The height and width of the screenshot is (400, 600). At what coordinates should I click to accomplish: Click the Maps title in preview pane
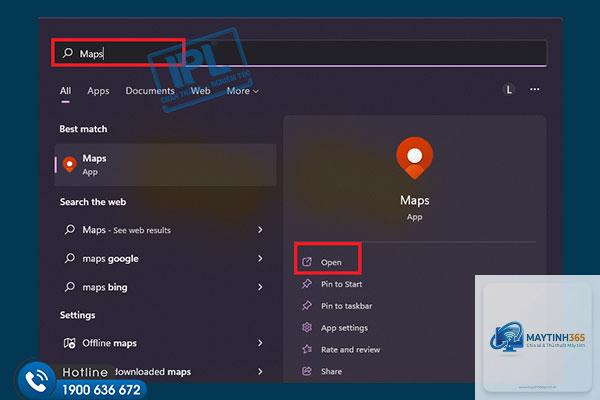[x=415, y=200]
